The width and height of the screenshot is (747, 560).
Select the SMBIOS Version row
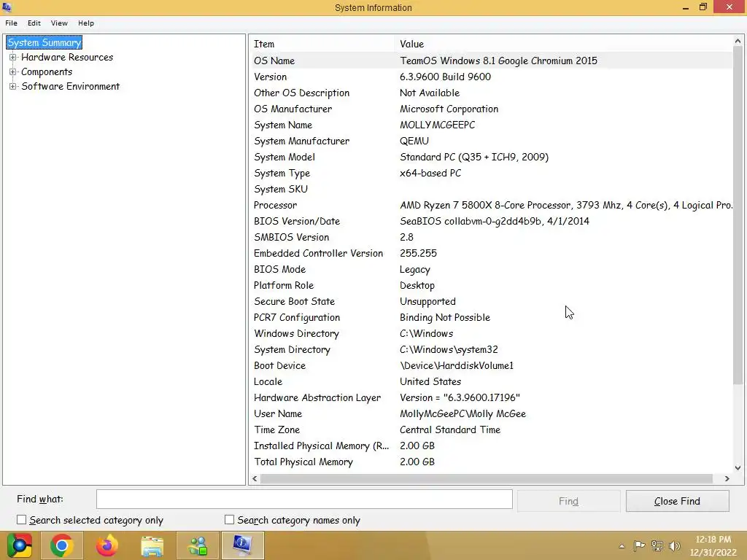point(491,237)
